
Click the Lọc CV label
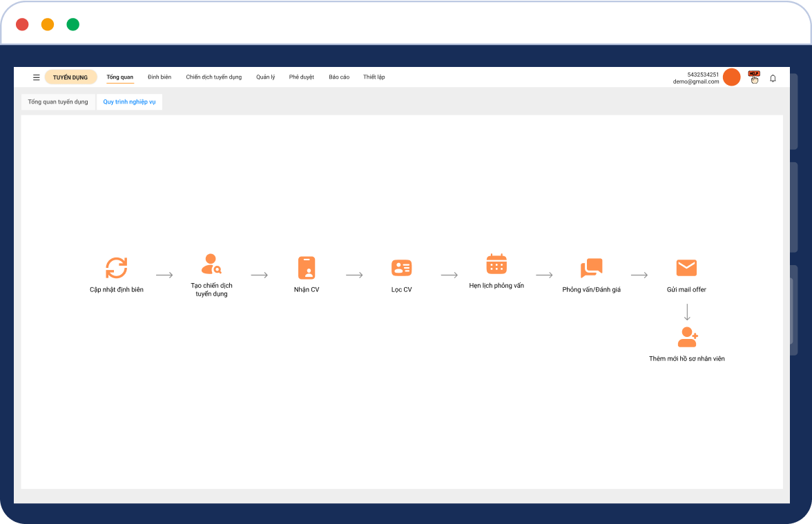401,290
